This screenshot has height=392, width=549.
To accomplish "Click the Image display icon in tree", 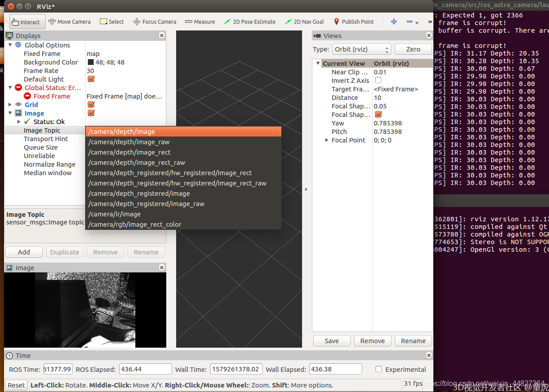I will click(18, 113).
